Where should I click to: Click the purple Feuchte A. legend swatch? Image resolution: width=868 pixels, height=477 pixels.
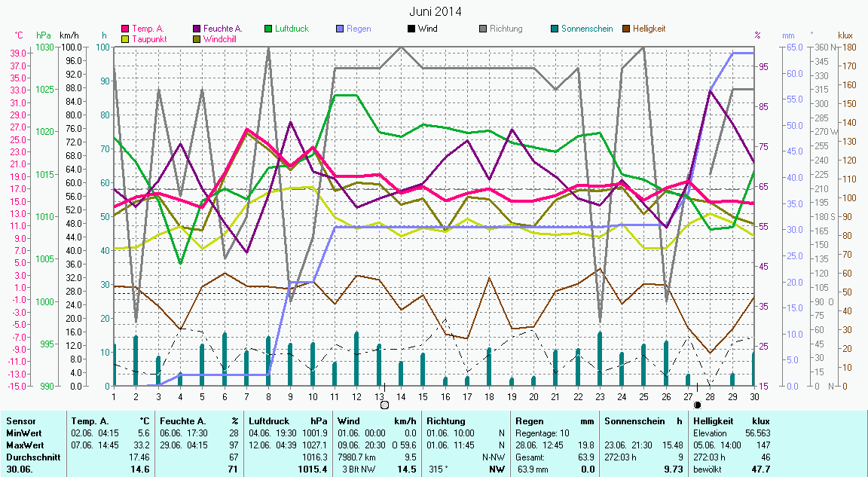[197, 29]
